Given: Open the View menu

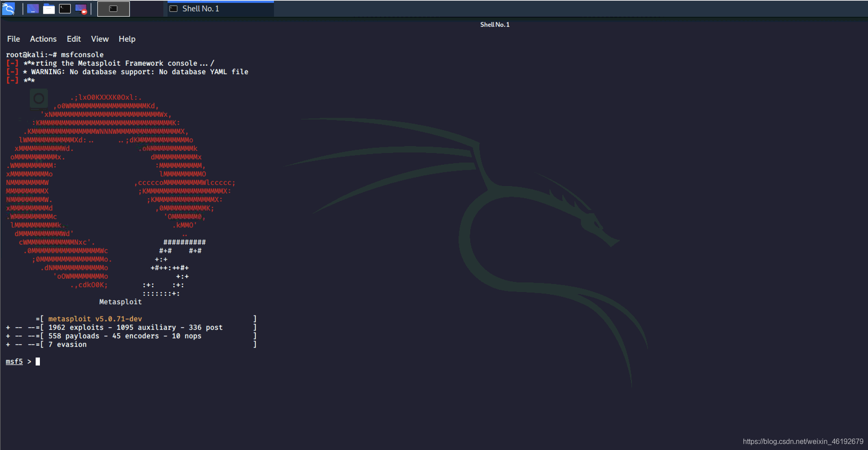Looking at the screenshot, I should pyautogui.click(x=100, y=39).
